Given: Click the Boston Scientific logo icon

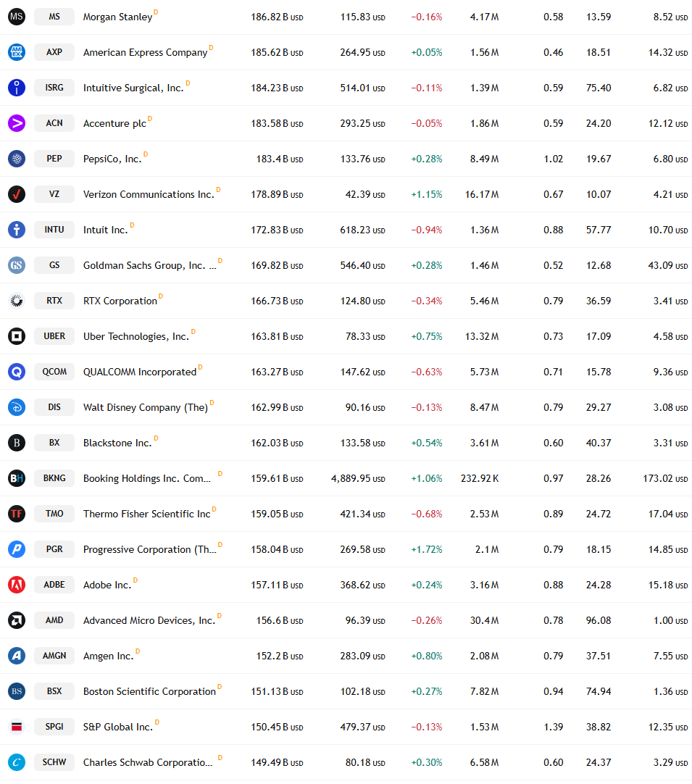Looking at the screenshot, I should point(17,691).
